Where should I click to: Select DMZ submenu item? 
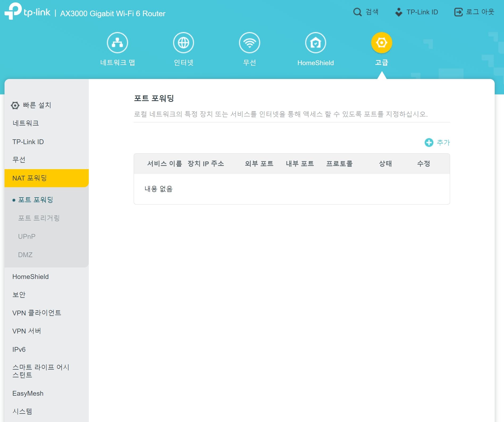(25, 255)
